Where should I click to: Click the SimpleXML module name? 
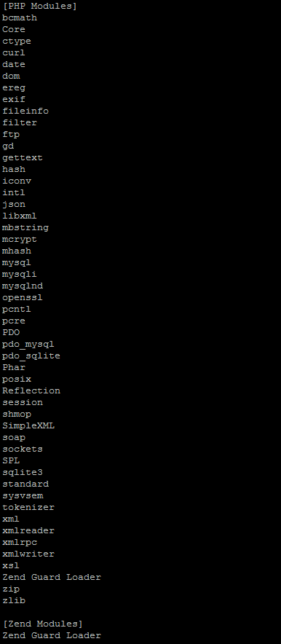coord(28,425)
